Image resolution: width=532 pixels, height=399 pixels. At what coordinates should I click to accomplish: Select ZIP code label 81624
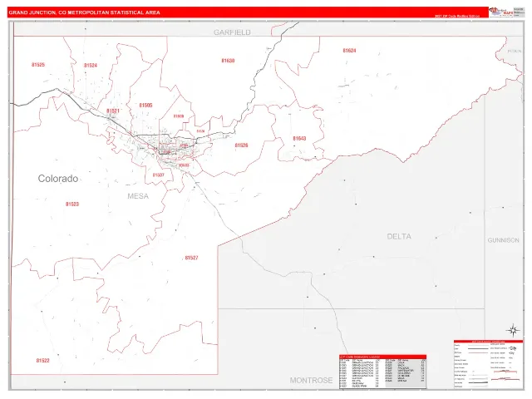click(349, 51)
